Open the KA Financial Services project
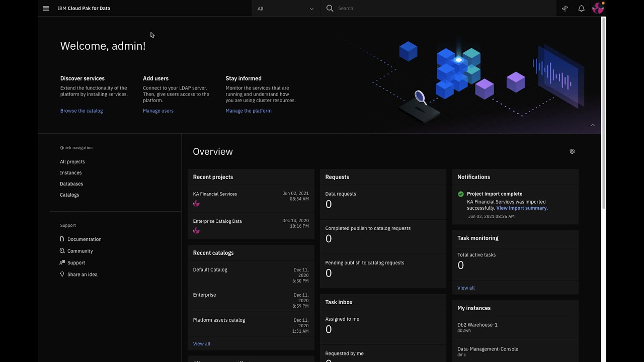The width and height of the screenshot is (644, 362). [x=215, y=194]
